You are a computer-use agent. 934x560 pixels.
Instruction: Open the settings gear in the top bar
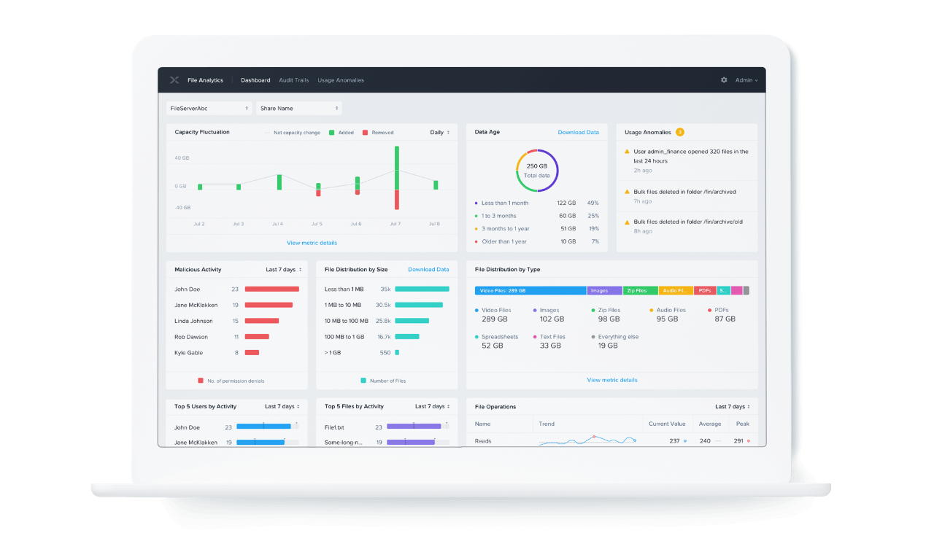pyautogui.click(x=725, y=80)
